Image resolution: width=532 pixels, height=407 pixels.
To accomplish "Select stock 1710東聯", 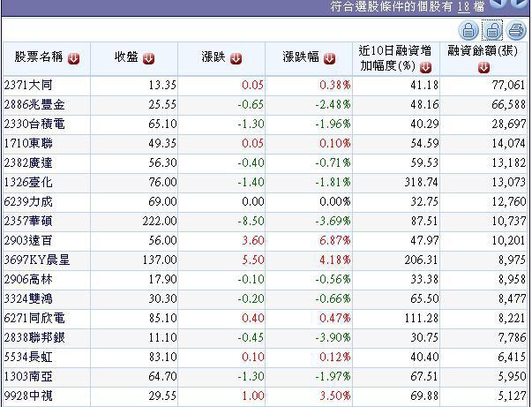I will pyautogui.click(x=28, y=143).
